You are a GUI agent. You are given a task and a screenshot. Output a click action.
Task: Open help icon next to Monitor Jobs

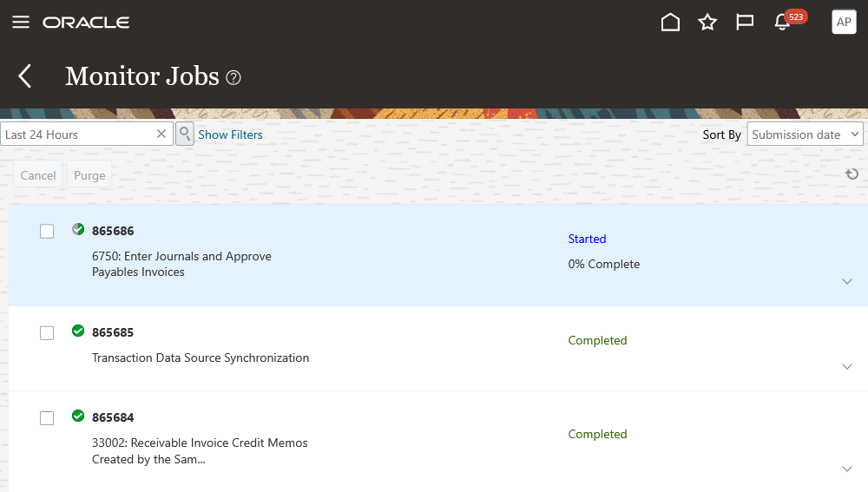233,77
